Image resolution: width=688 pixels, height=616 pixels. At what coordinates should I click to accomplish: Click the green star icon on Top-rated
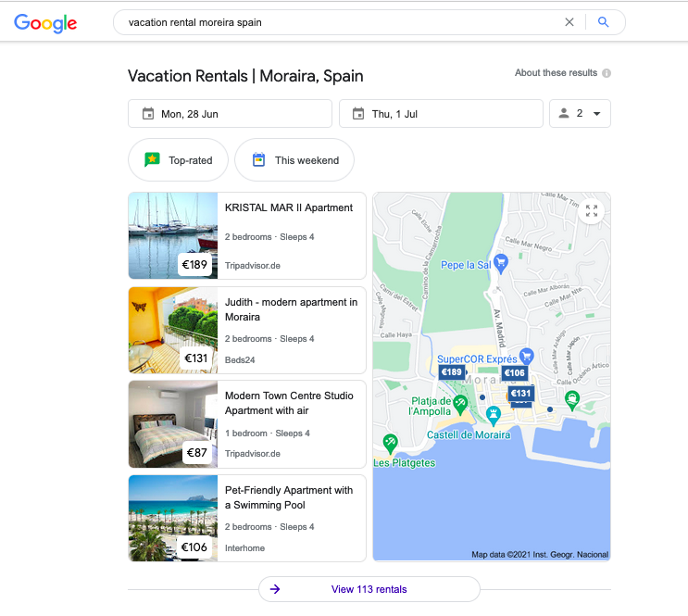(x=152, y=160)
